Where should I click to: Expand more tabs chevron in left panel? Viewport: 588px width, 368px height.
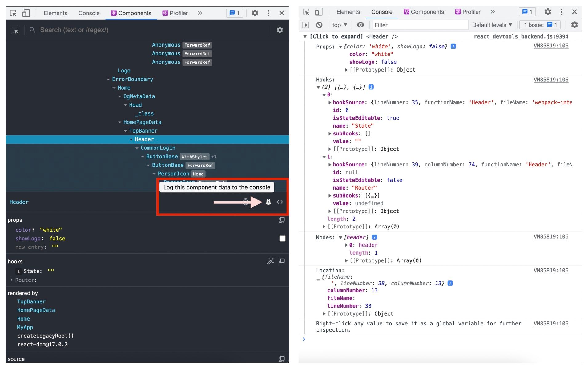[x=200, y=13]
